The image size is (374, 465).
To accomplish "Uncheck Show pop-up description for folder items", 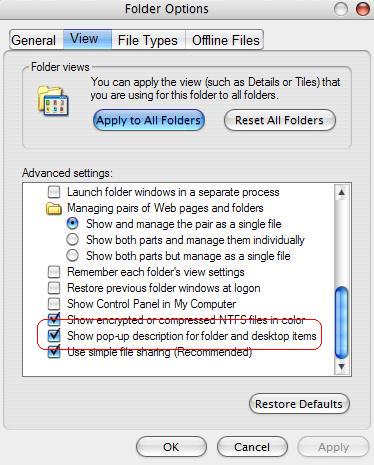I will (x=54, y=335).
